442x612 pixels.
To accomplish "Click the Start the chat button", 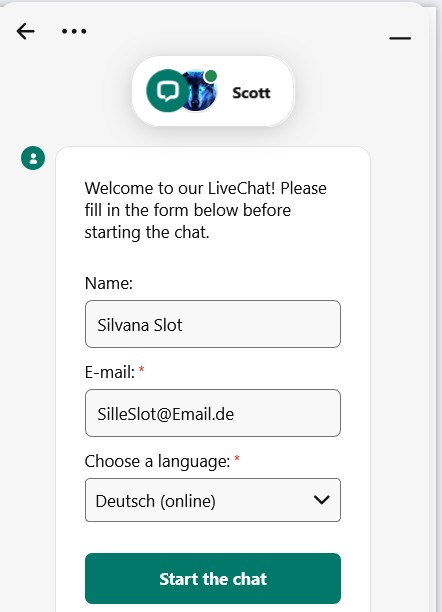I will click(213, 578).
